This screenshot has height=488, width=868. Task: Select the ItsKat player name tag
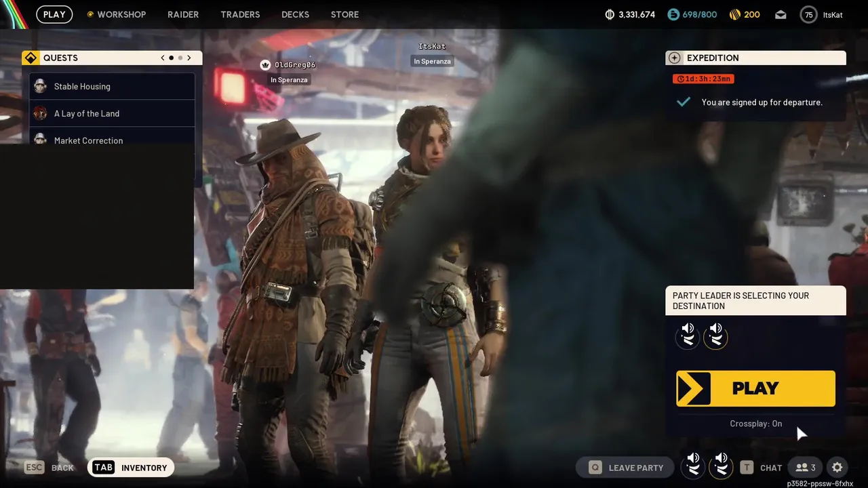tap(432, 46)
